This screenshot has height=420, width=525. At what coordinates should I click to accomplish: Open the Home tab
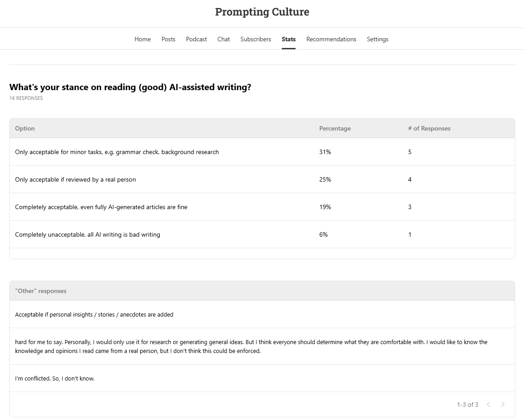coord(142,39)
